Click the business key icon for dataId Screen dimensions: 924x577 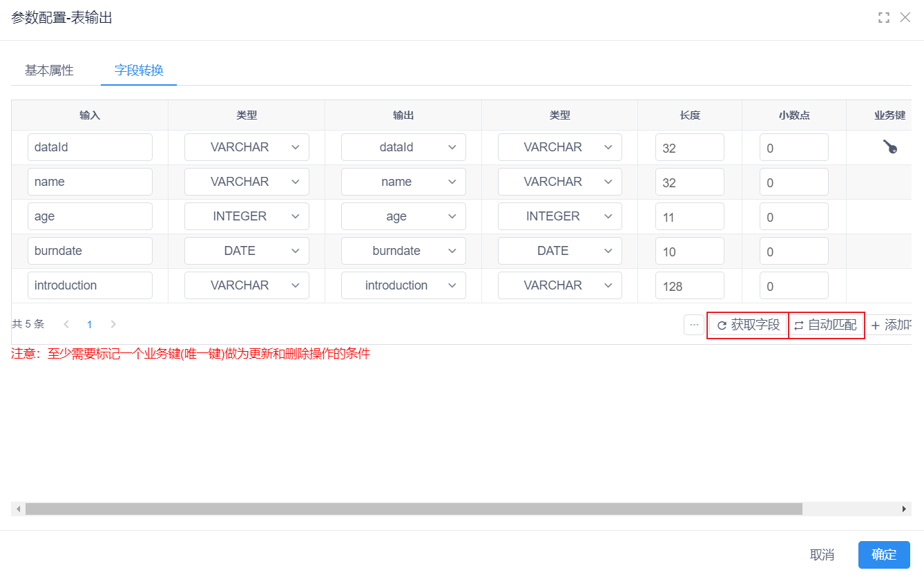(889, 146)
